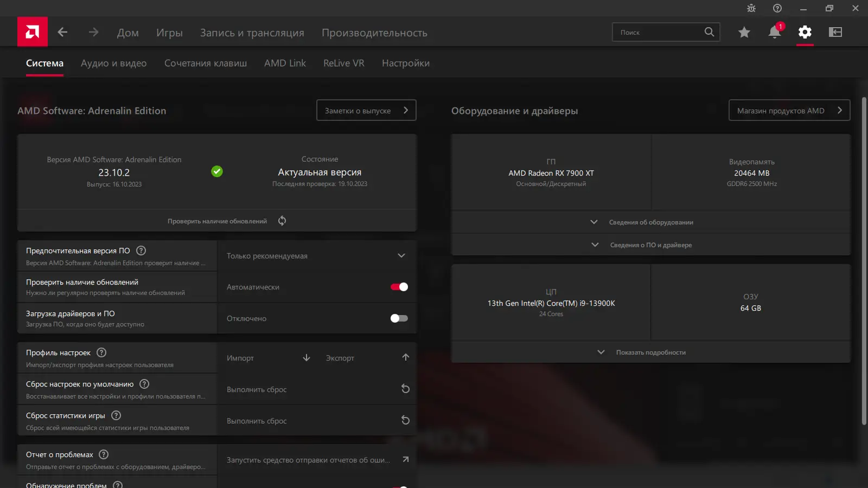Viewport: 868px width, 488px height.
Task: Click the version number 23.10.2
Action: pos(114,172)
